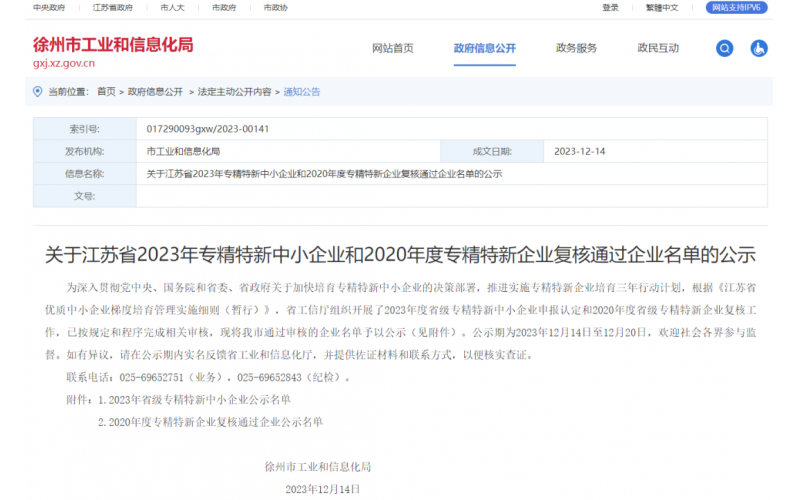Click the 成文日期 label cell

tap(492, 152)
